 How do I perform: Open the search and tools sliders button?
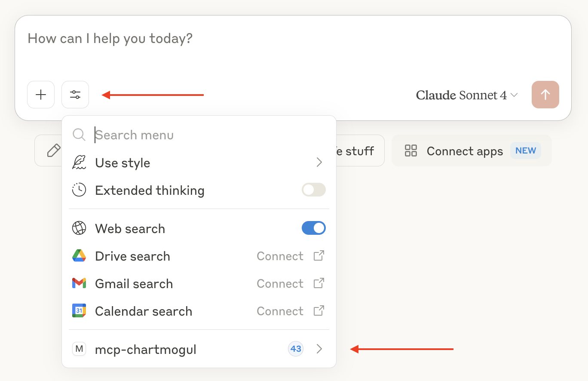(x=75, y=95)
